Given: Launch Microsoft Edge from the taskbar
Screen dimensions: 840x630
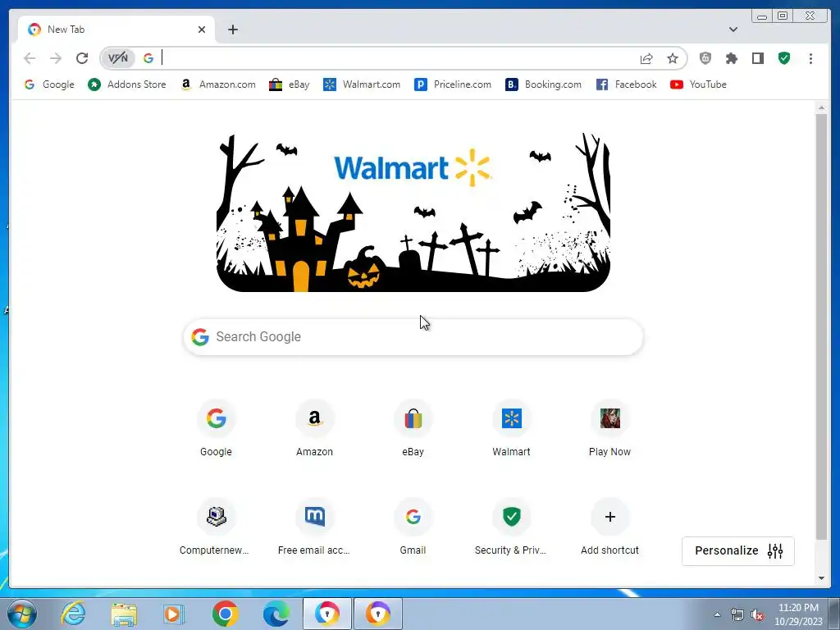Looking at the screenshot, I should tap(276, 614).
